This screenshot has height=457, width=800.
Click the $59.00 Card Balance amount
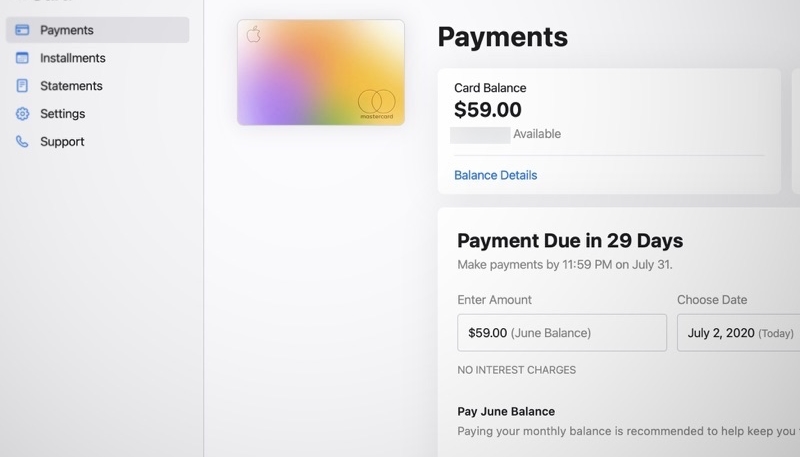coord(487,110)
